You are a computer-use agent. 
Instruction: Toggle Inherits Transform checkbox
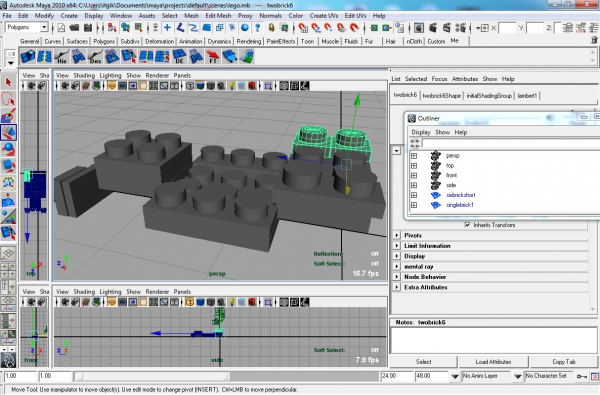[x=467, y=225]
